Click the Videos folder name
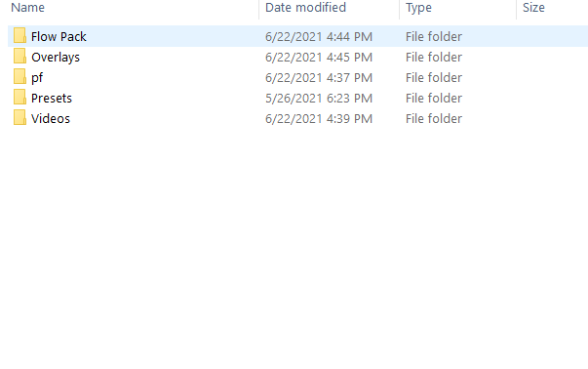Viewport: 588px width, 369px height. click(51, 119)
